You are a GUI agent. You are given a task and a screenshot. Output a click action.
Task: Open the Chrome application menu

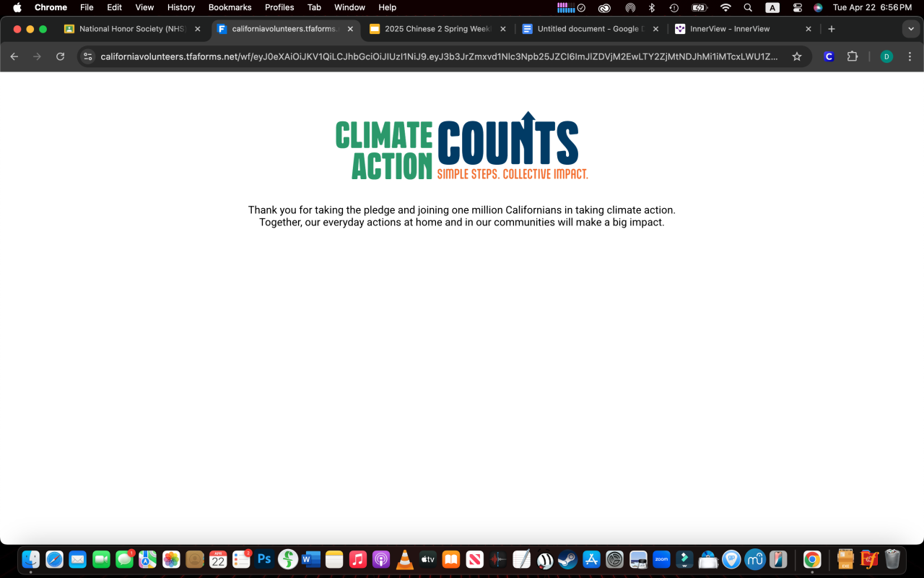click(x=51, y=7)
